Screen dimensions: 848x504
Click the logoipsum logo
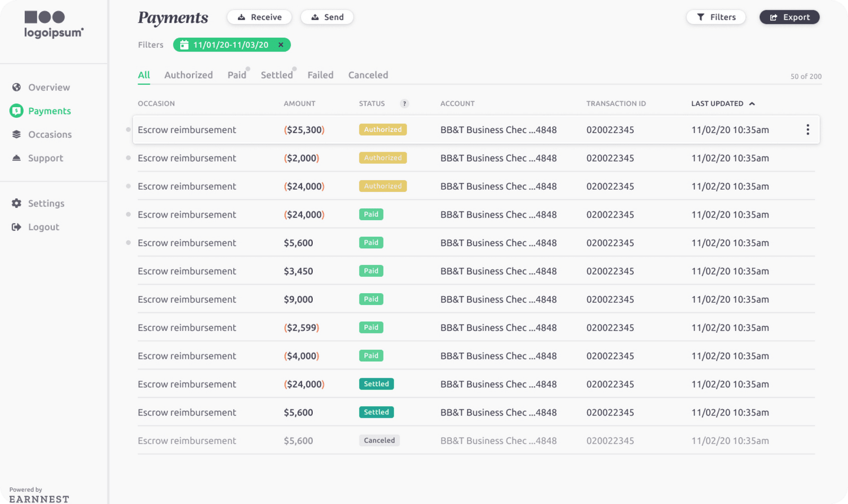54,24
